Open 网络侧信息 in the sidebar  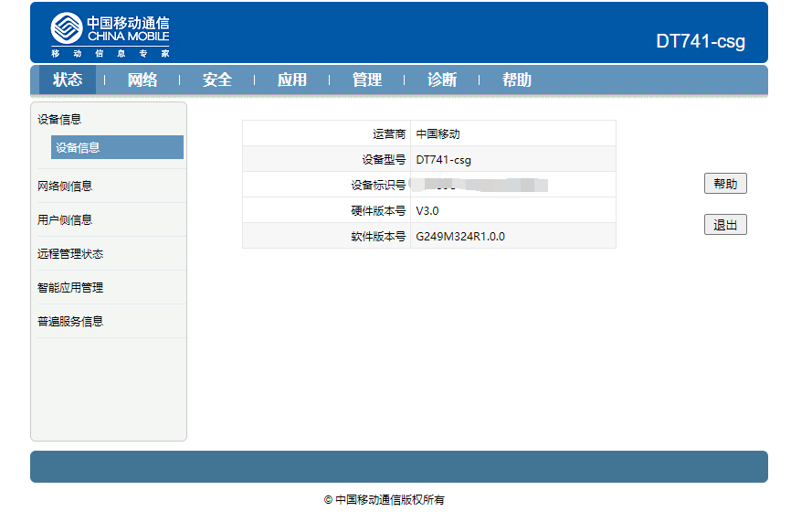tap(65, 186)
